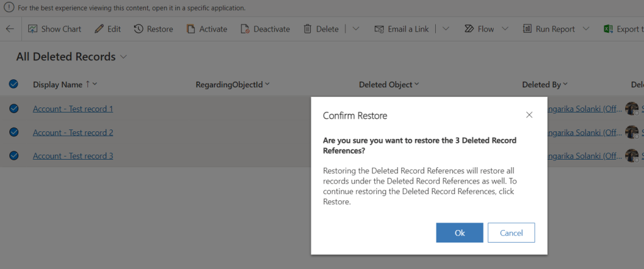This screenshot has width=644, height=269.
Task: Click the Edit pencil icon
Action: pos(99,29)
